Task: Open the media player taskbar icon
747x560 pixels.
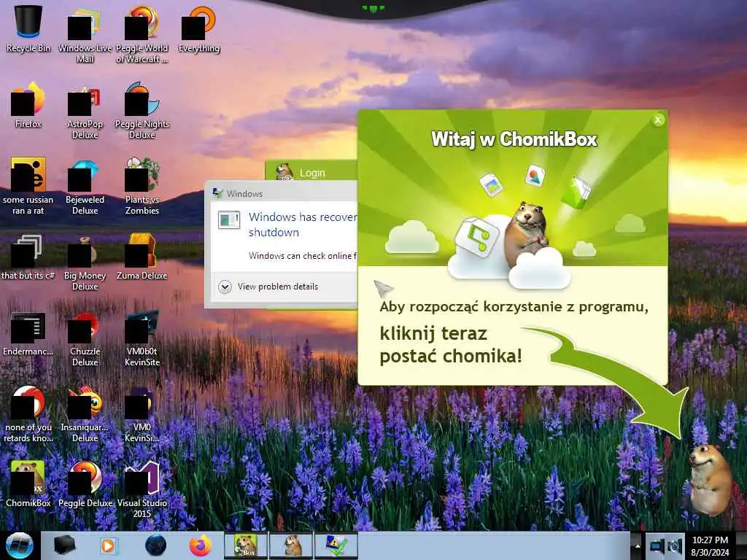Action: pos(108,545)
